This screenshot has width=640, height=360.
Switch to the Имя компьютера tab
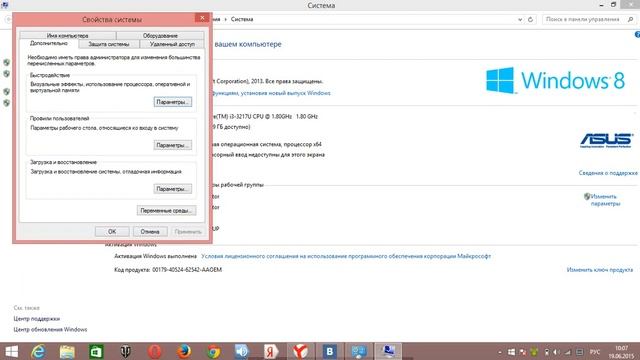pos(67,36)
